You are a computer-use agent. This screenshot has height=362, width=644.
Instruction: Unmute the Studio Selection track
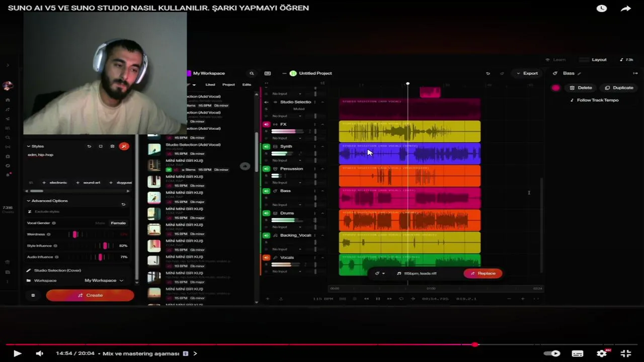point(266,102)
